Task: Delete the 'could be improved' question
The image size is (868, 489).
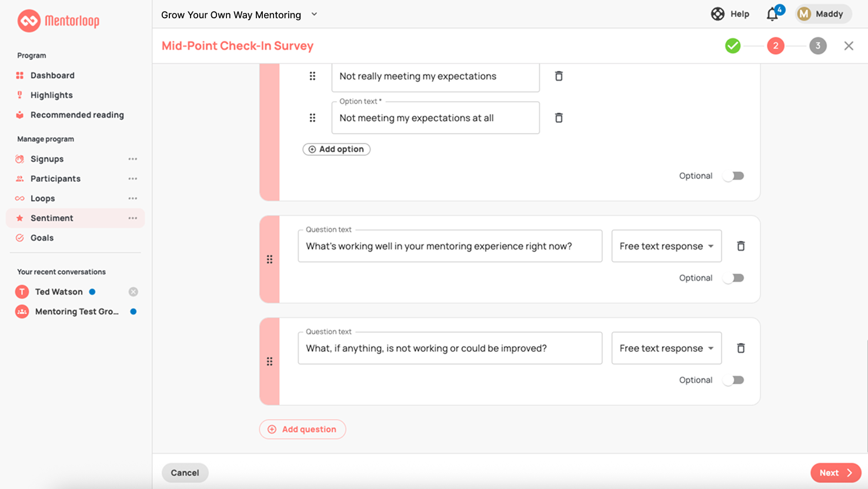Action: (x=741, y=348)
